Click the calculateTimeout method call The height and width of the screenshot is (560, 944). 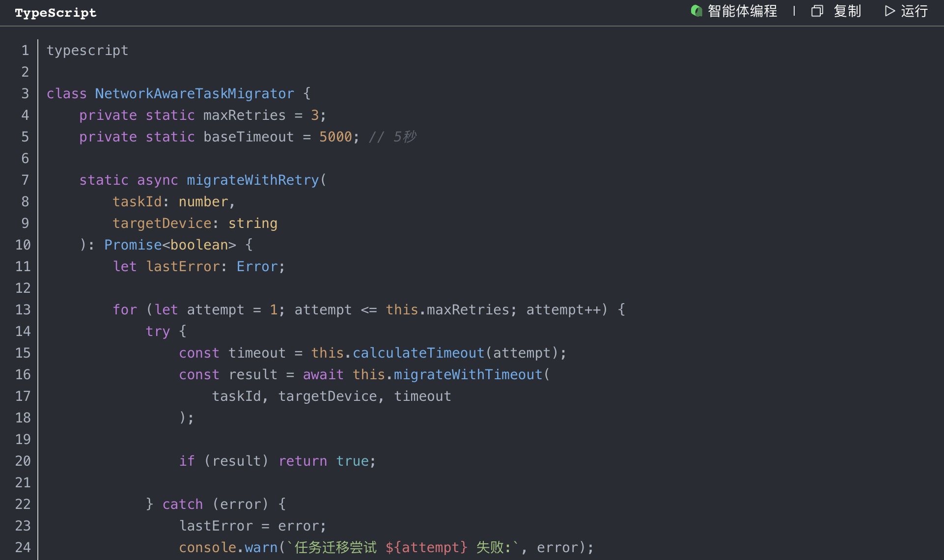point(418,353)
